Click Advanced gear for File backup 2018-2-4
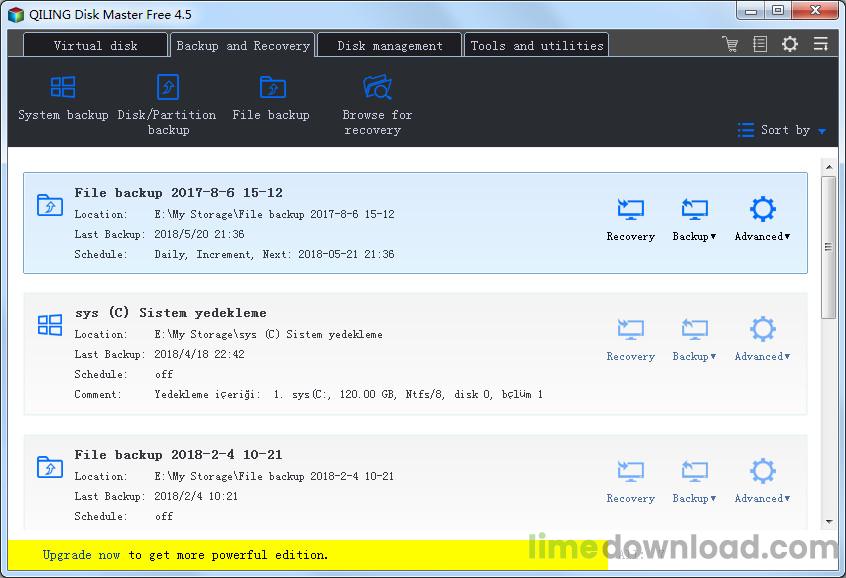The height and width of the screenshot is (578, 846). (x=762, y=471)
